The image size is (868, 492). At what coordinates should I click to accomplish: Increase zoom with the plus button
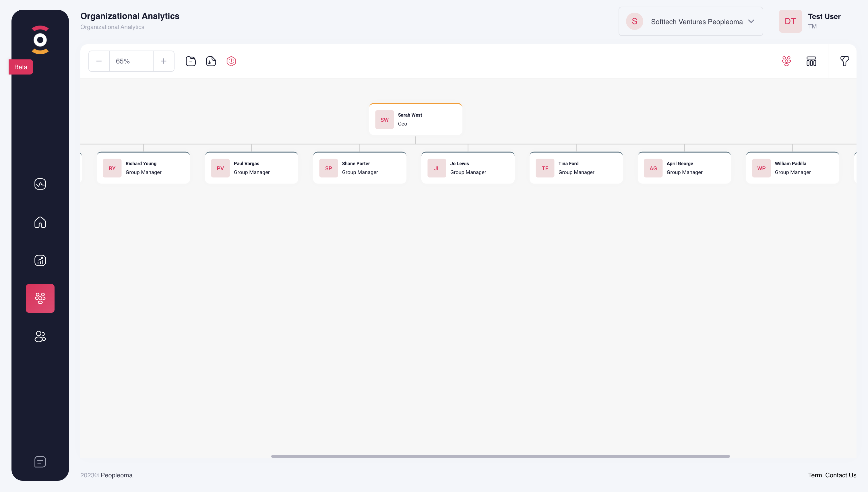coord(164,61)
